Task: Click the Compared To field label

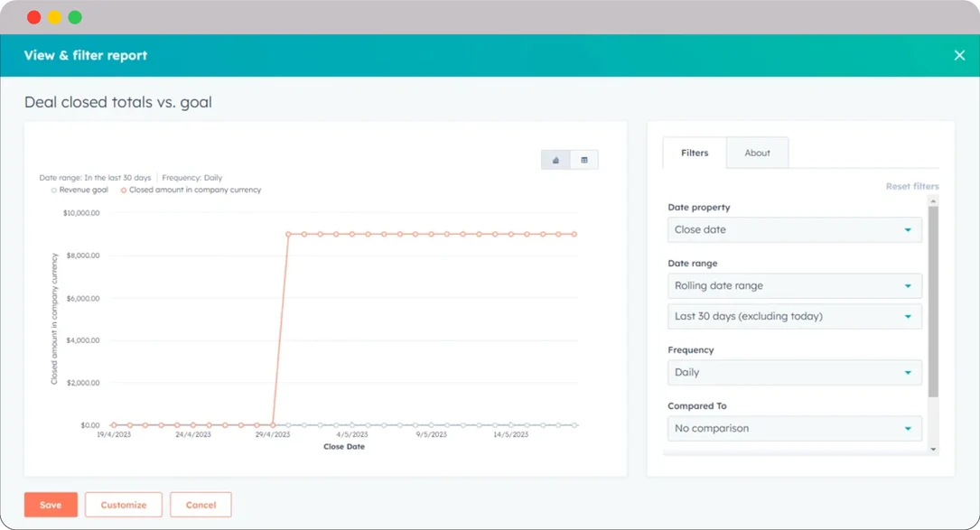Action: (697, 405)
